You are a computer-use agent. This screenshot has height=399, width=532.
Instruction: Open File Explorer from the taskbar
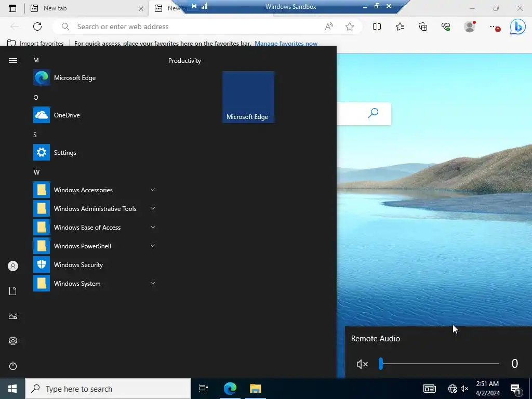click(x=256, y=389)
